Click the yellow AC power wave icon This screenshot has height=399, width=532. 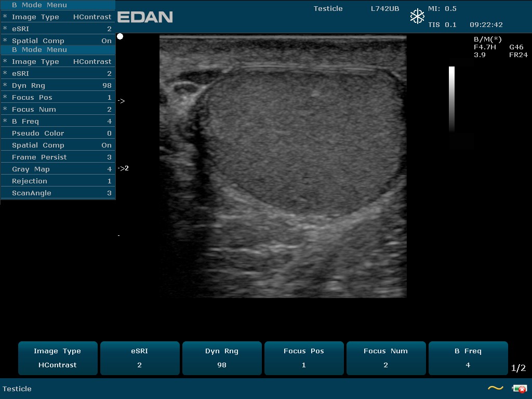(x=495, y=388)
